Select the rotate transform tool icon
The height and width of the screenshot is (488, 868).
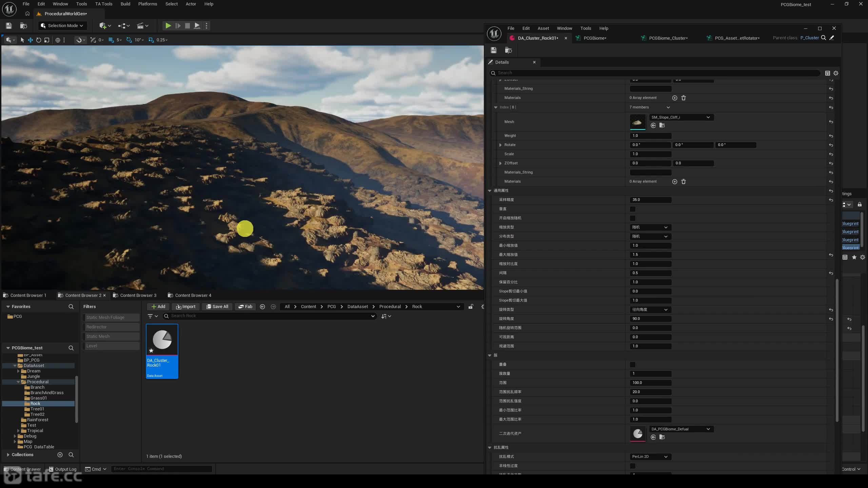[x=39, y=40]
